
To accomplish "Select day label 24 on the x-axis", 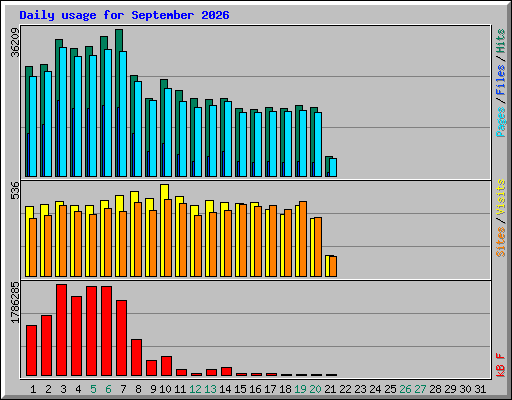I will [375, 389].
